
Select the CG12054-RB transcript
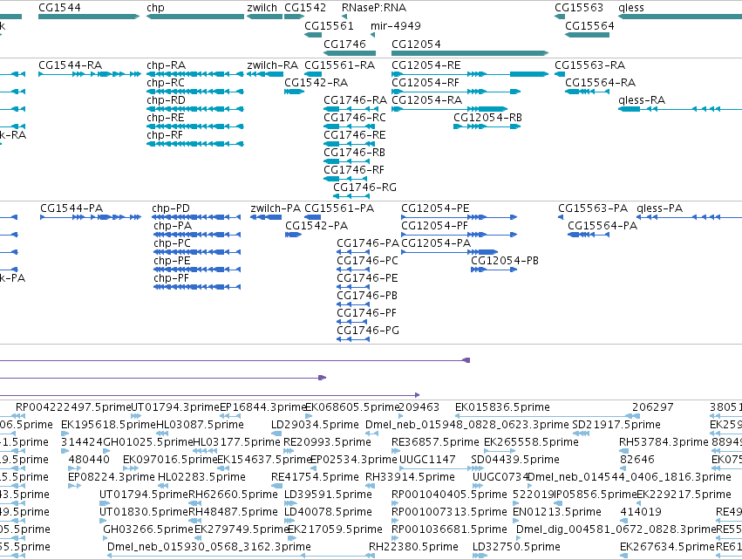(487, 126)
